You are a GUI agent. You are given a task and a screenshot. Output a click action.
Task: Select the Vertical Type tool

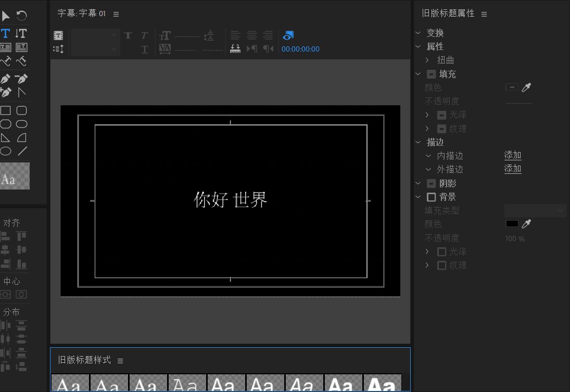(x=21, y=33)
